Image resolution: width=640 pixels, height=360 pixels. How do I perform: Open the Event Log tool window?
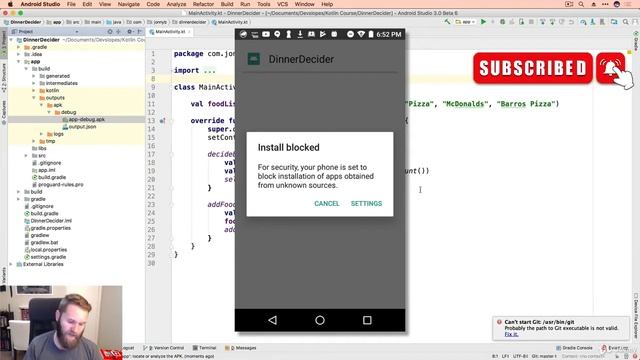(615, 348)
